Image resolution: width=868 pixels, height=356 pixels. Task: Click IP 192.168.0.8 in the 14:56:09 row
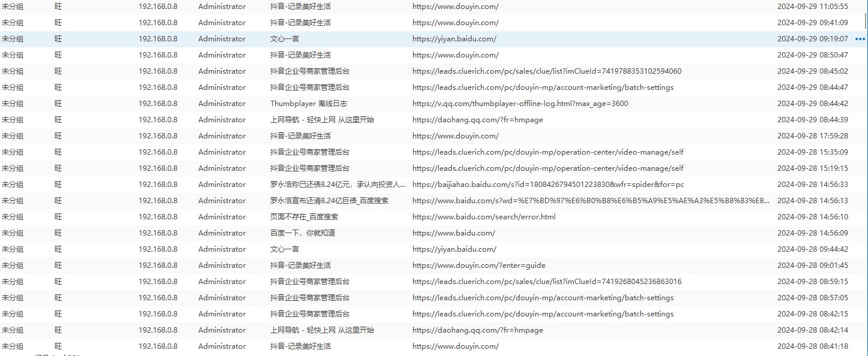158,233
